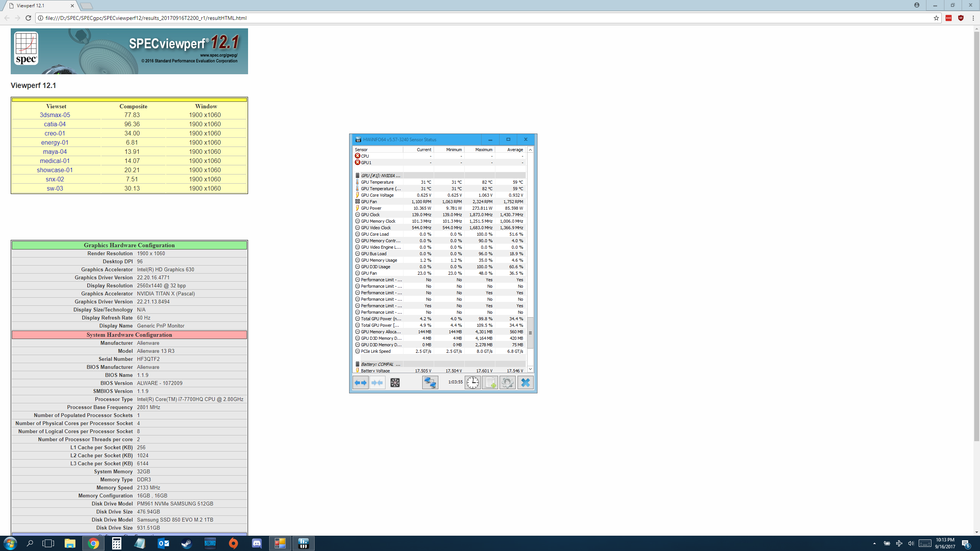This screenshot has width=980, height=551.
Task: Click the uBlock shield extension icon
Action: pos(960,18)
